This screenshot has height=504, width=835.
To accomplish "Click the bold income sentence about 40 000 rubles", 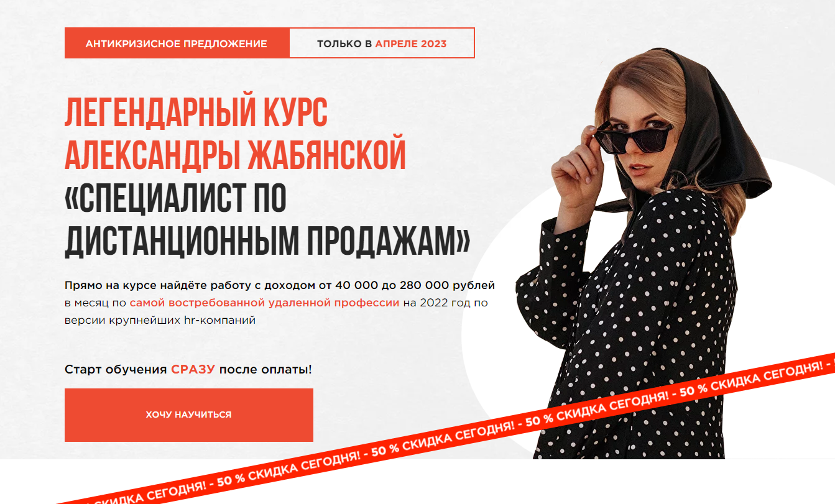I will (280, 286).
